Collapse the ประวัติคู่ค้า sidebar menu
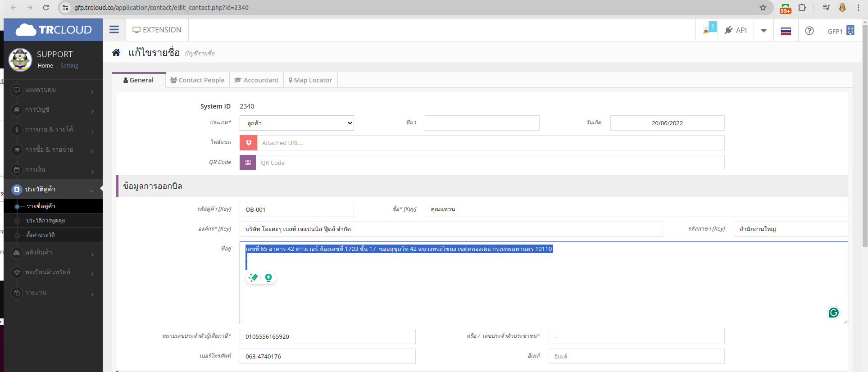 coord(53,190)
